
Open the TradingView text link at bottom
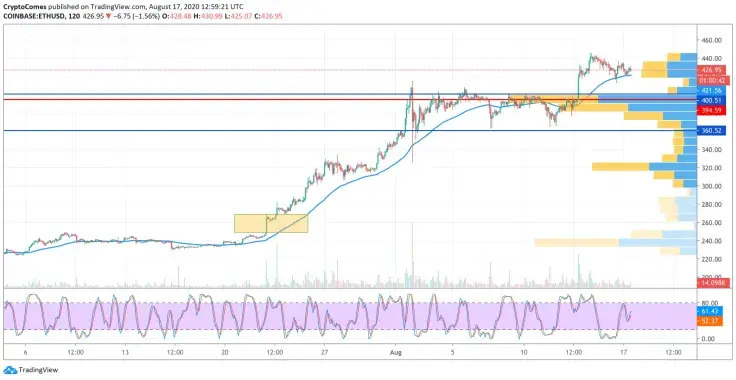point(38,370)
